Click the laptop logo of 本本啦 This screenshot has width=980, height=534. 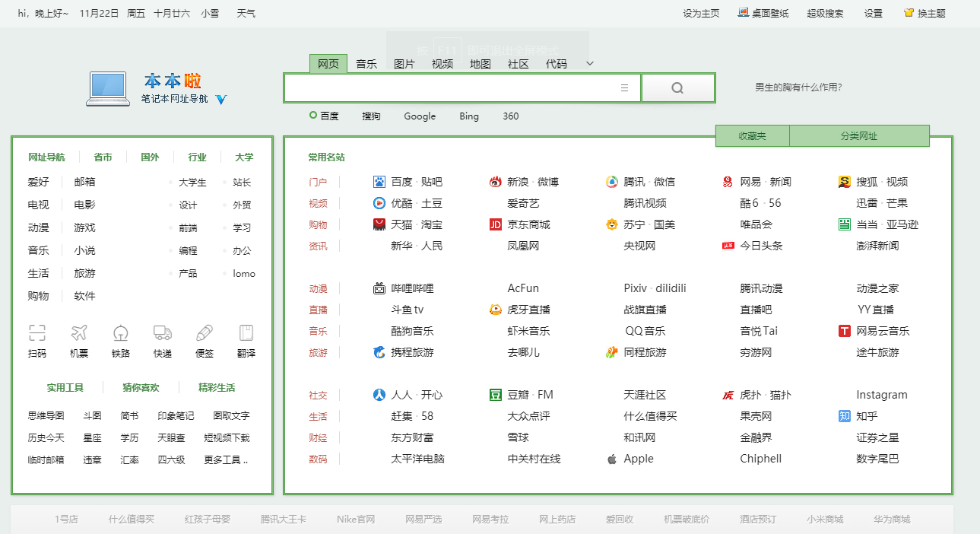click(108, 88)
